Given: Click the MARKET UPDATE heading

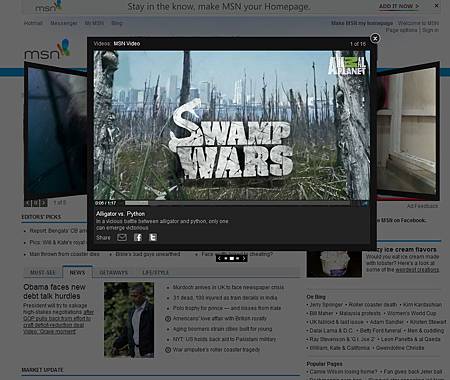Looking at the screenshot, I should click(42, 370).
